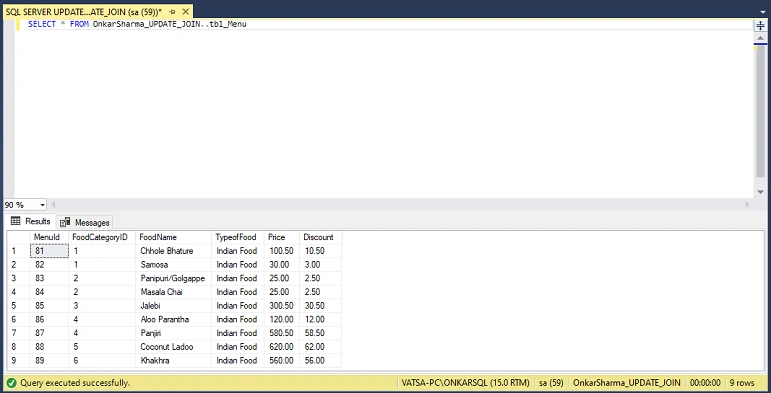Click horizontal scrollbar left arrow

click(x=53, y=205)
